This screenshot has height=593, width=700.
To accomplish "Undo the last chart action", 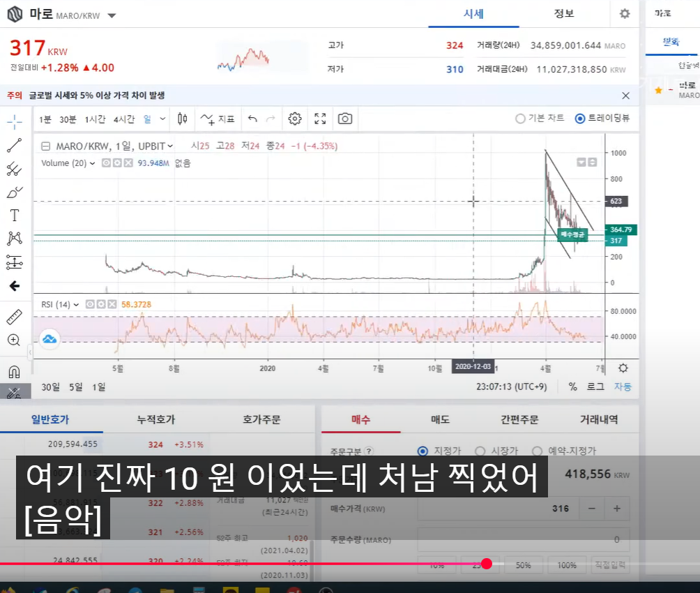I will 252,119.
